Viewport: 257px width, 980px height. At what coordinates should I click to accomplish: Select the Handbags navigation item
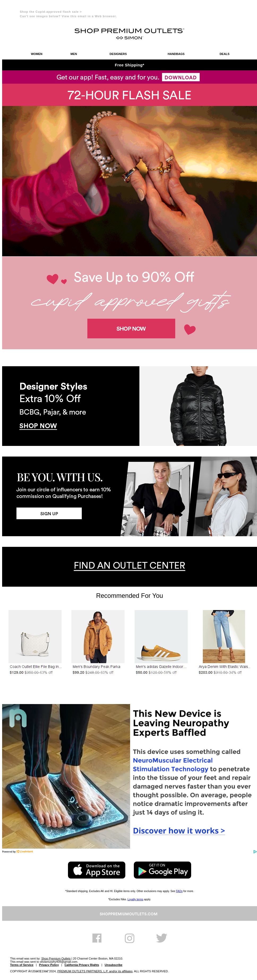(176, 54)
